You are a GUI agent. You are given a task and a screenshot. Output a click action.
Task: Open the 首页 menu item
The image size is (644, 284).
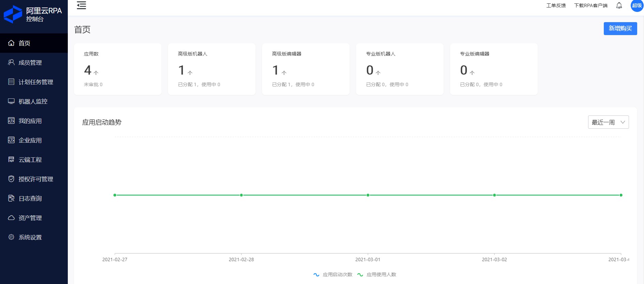pos(34,43)
